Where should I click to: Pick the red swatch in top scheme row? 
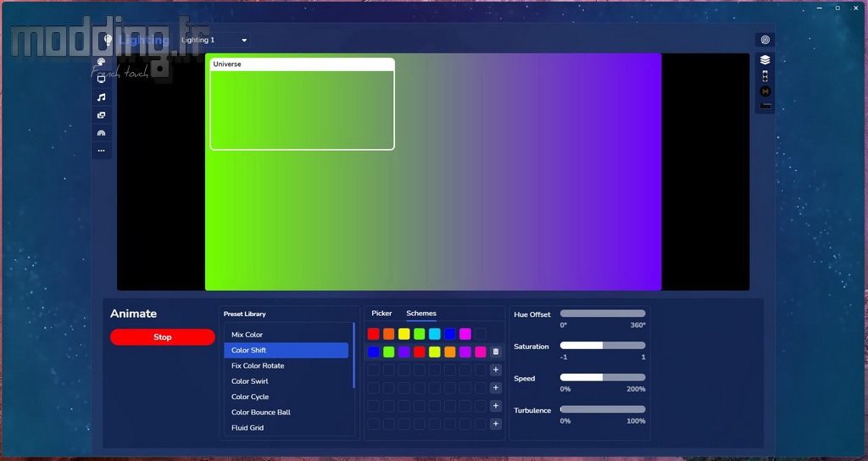tap(374, 334)
